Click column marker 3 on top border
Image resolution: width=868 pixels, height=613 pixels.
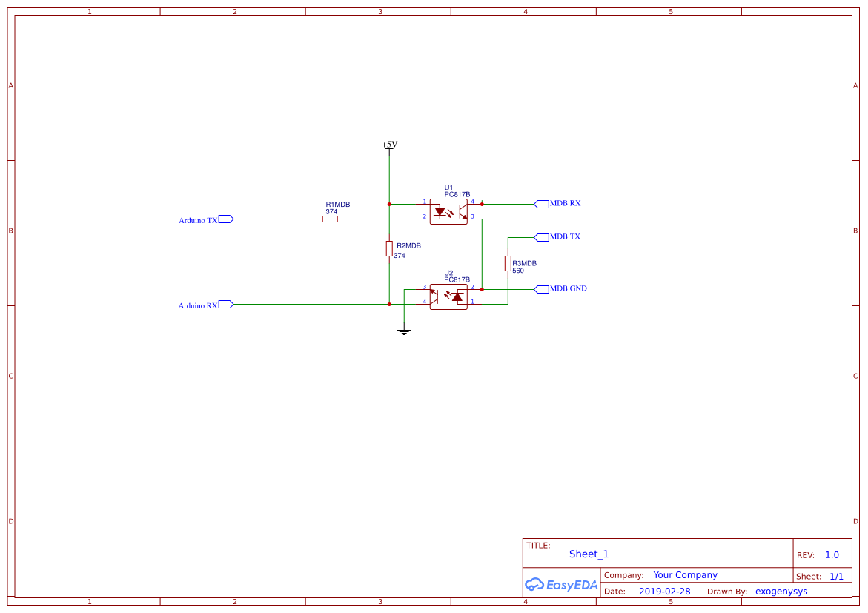click(379, 11)
